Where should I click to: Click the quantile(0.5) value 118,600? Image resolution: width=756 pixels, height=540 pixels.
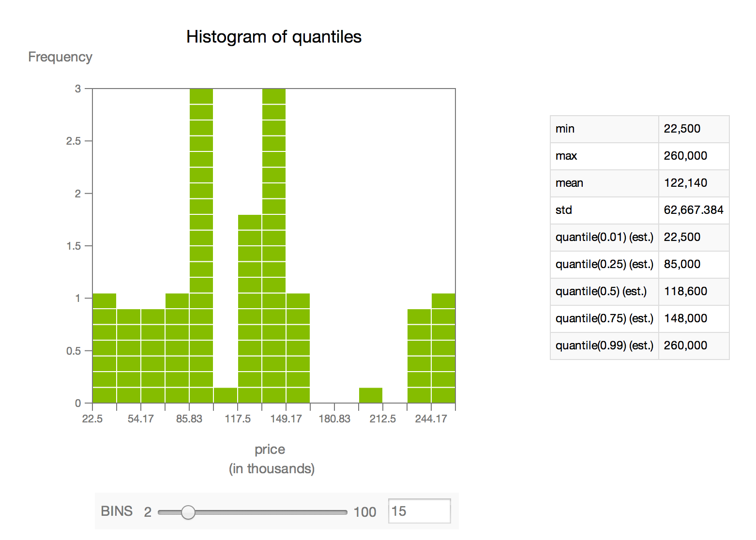point(685,291)
